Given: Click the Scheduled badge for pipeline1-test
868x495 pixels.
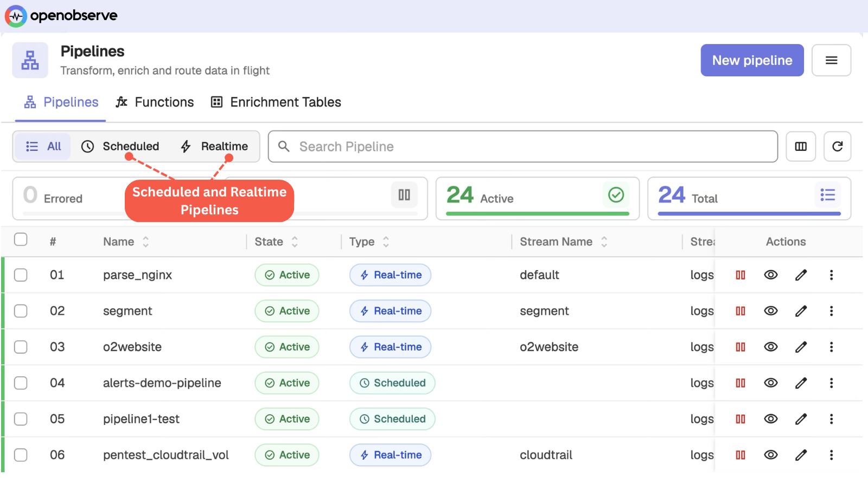Looking at the screenshot, I should click(x=392, y=419).
